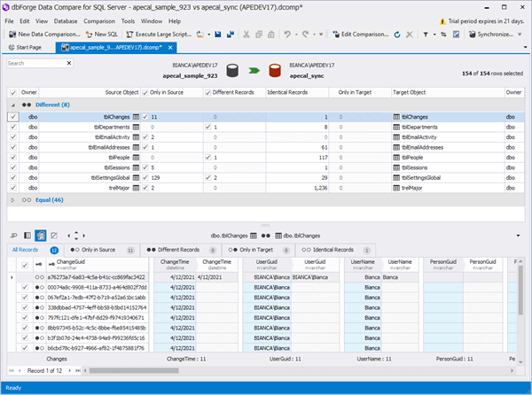532x395 pixels.
Task: Switch to the Start Page tab
Action: click(25, 48)
